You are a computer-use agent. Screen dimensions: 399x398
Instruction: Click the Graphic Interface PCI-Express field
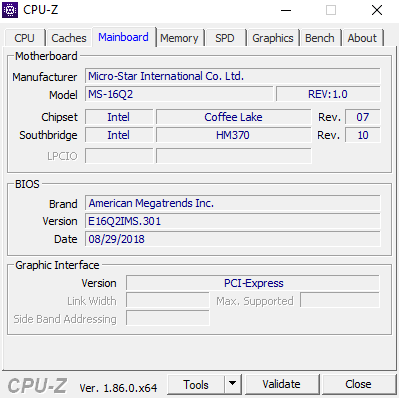pyautogui.click(x=253, y=283)
